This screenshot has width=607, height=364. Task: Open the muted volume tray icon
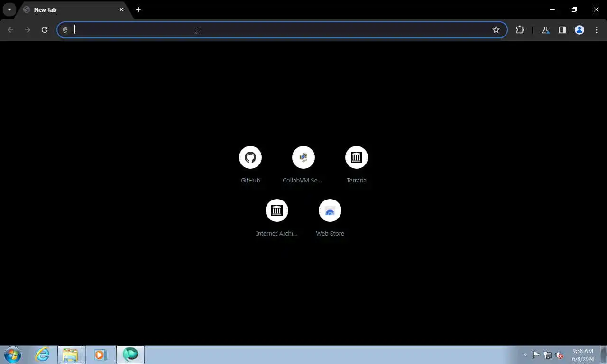560,355
